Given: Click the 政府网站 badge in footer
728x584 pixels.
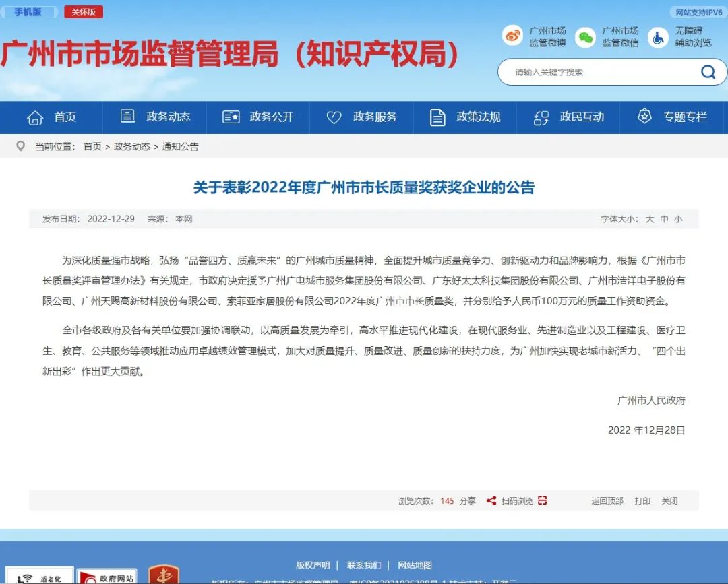Looking at the screenshot, I should point(107,577).
